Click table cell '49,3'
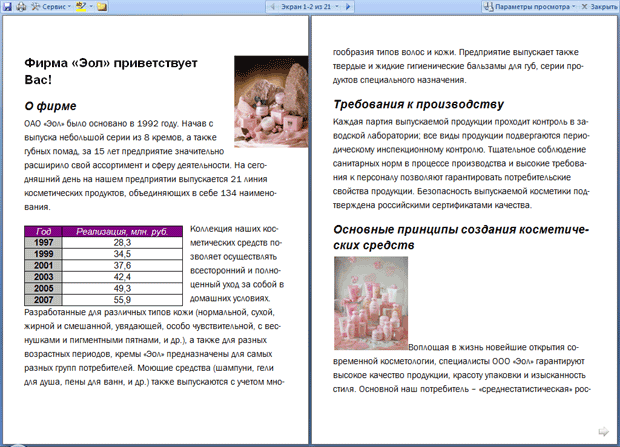This screenshot has width=620, height=447. 122,288
